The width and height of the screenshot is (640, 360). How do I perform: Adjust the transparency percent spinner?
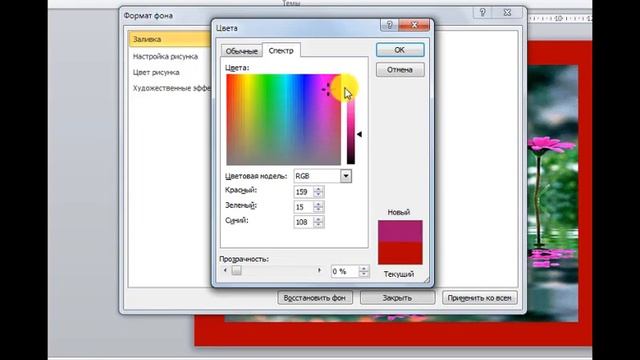364,271
